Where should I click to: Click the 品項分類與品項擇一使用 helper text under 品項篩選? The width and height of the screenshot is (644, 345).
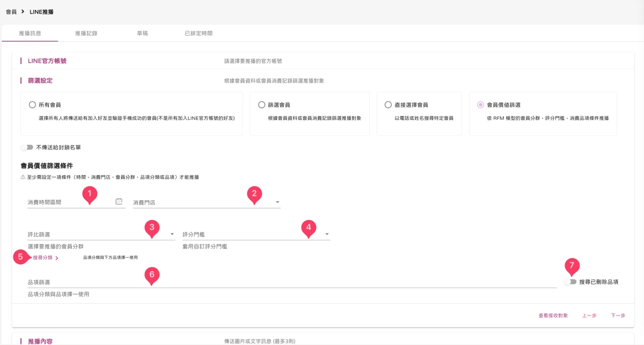coord(58,294)
